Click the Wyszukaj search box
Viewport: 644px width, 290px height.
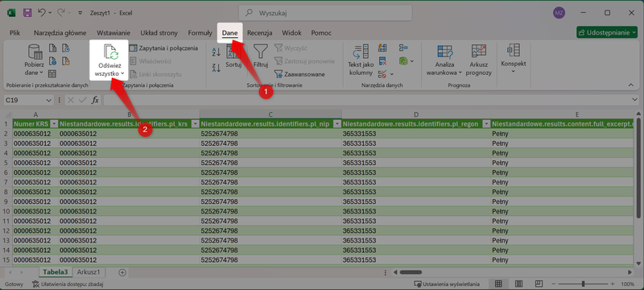tap(325, 13)
